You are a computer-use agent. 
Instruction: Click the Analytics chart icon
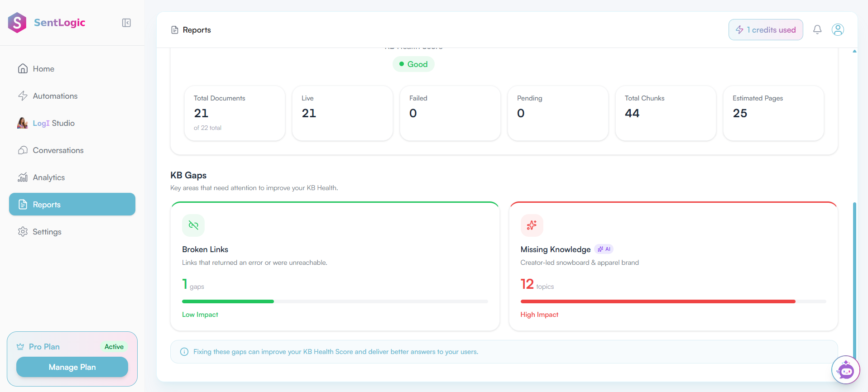[23, 177]
